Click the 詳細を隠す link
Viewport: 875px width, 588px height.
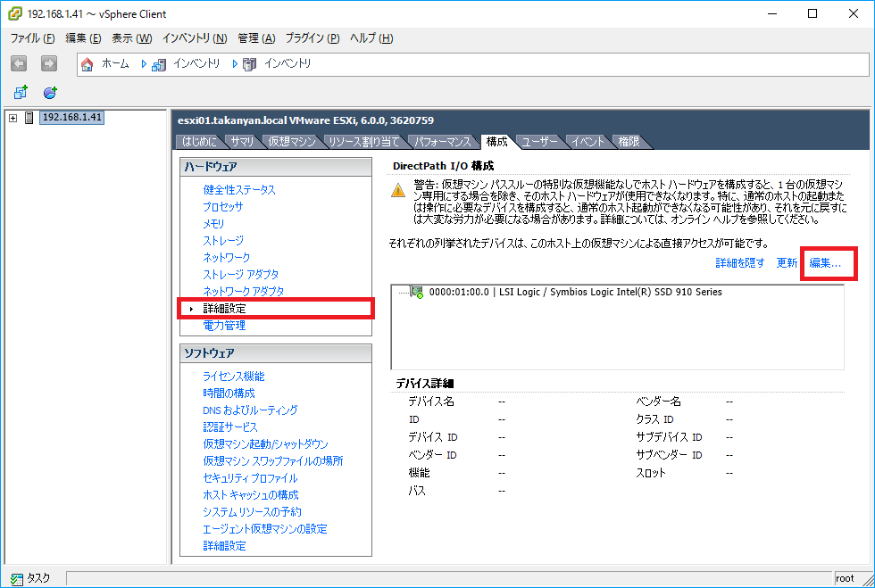[x=740, y=262]
